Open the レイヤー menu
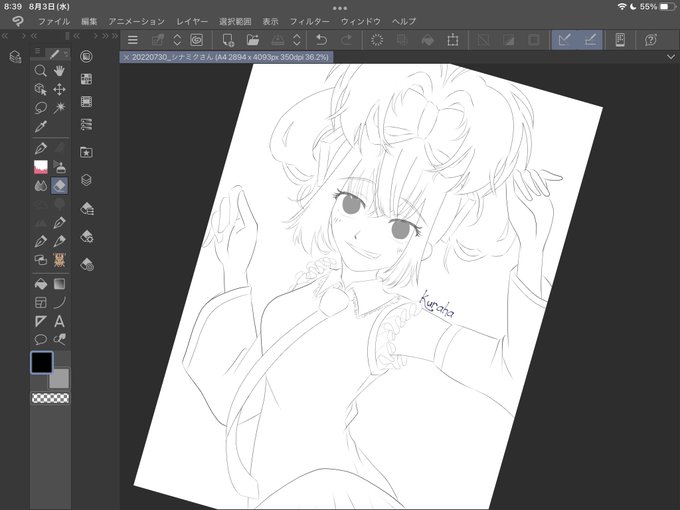680x510 pixels. [x=192, y=22]
